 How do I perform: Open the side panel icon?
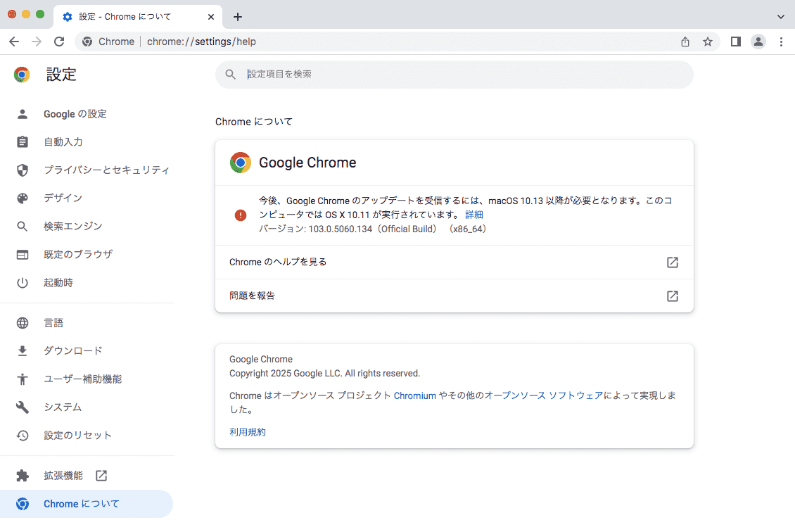(736, 42)
